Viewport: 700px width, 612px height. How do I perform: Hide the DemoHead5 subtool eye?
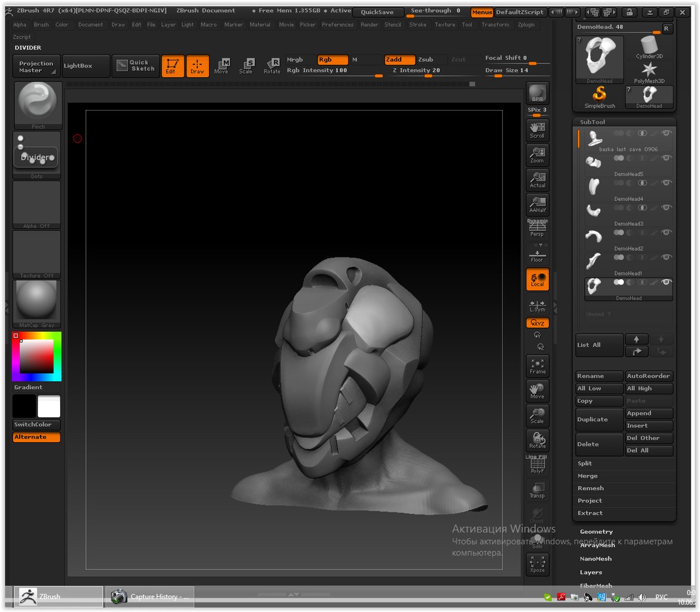click(x=667, y=158)
